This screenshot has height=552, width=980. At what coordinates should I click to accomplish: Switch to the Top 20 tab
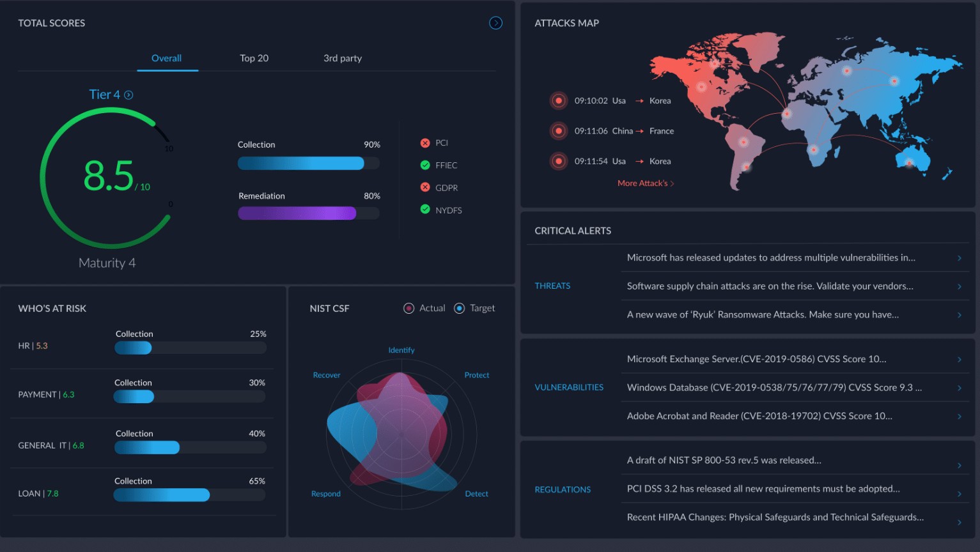point(254,58)
